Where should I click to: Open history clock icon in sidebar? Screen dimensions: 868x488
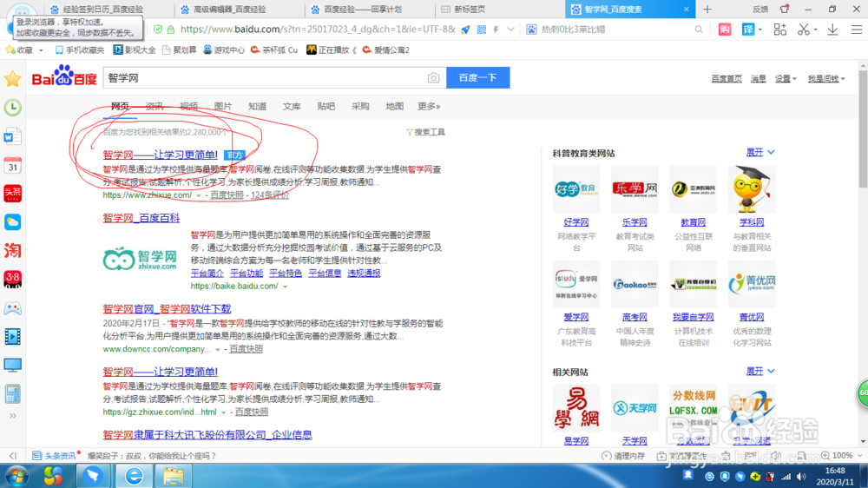click(12, 108)
